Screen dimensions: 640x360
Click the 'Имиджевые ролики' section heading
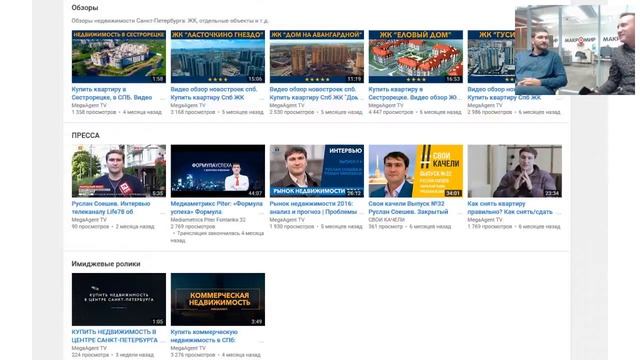pos(106,264)
